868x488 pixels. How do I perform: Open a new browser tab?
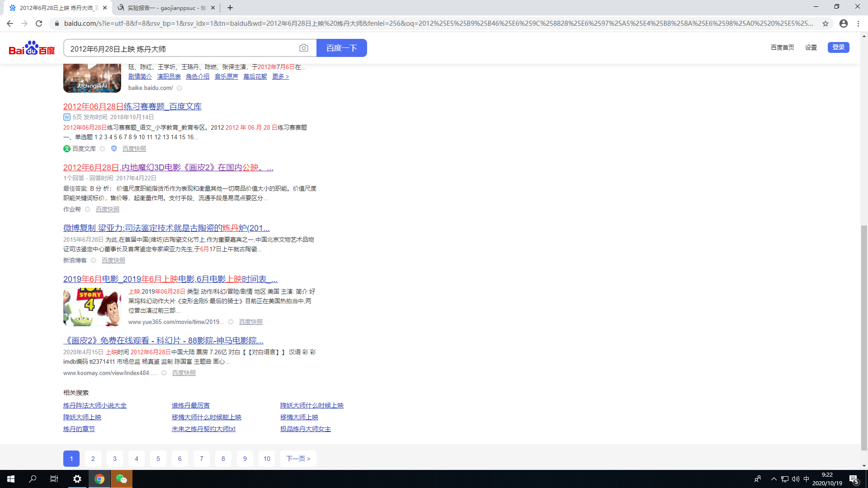(x=230, y=8)
